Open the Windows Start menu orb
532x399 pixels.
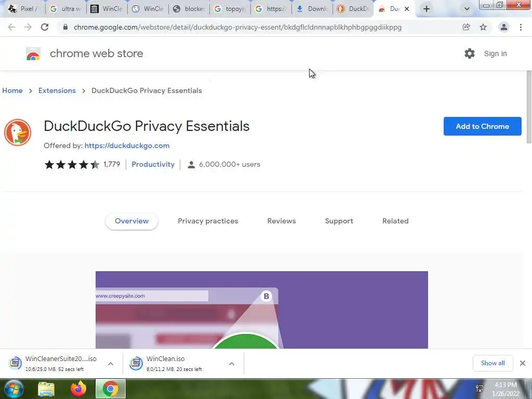(x=14, y=389)
